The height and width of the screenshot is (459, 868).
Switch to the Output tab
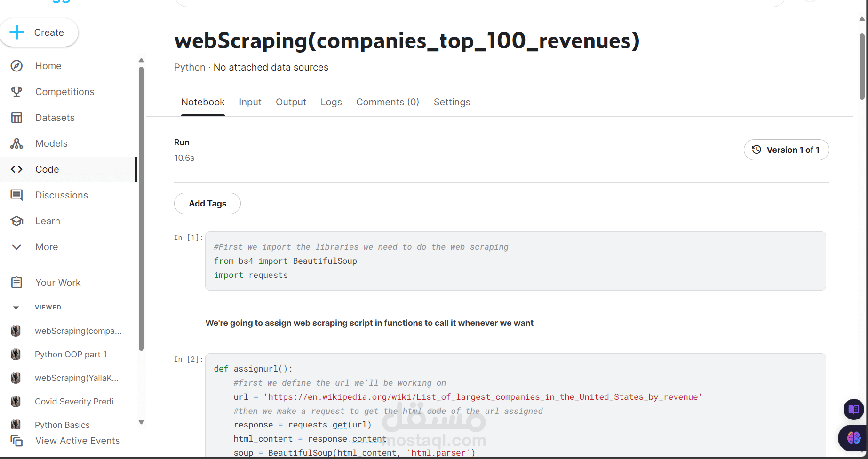coord(291,102)
